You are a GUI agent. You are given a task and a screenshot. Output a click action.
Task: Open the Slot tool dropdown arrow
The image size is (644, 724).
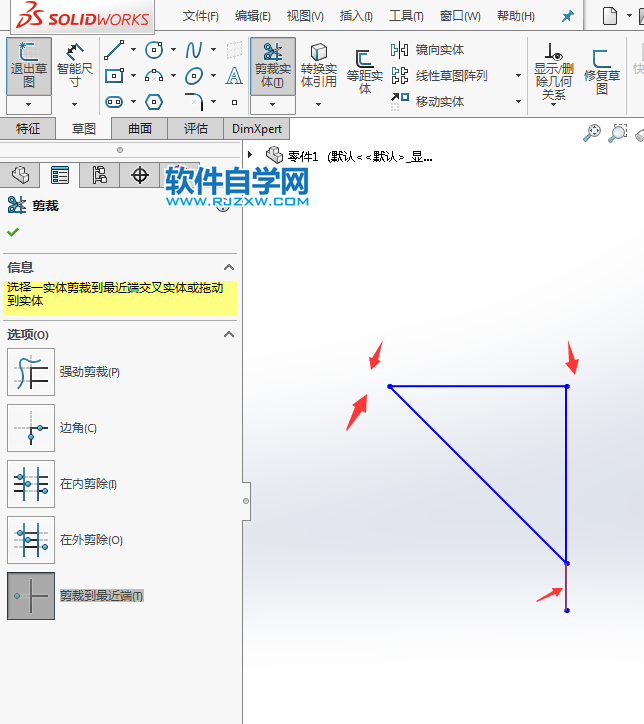133,102
